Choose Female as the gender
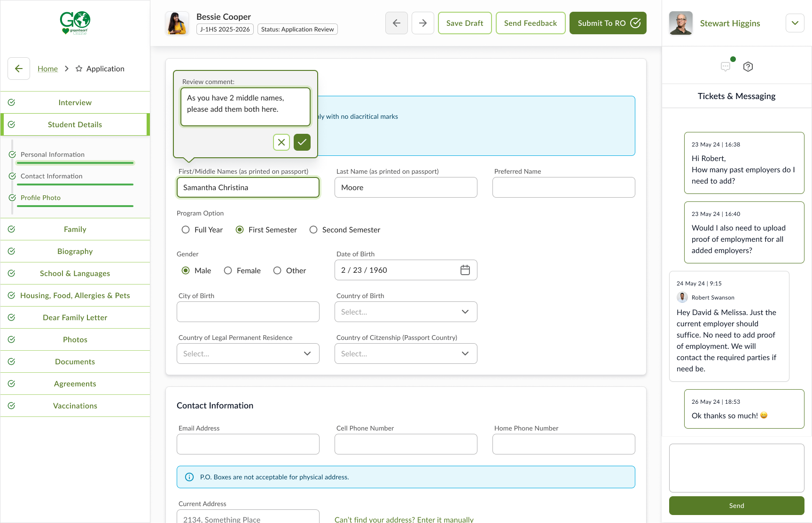The image size is (812, 523). [228, 270]
